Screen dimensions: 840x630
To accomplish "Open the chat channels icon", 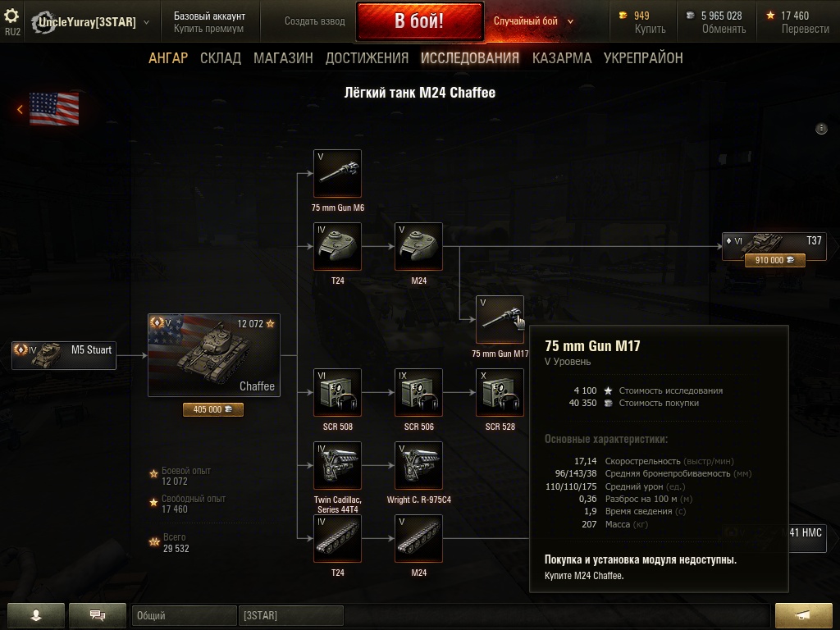I will [98, 615].
